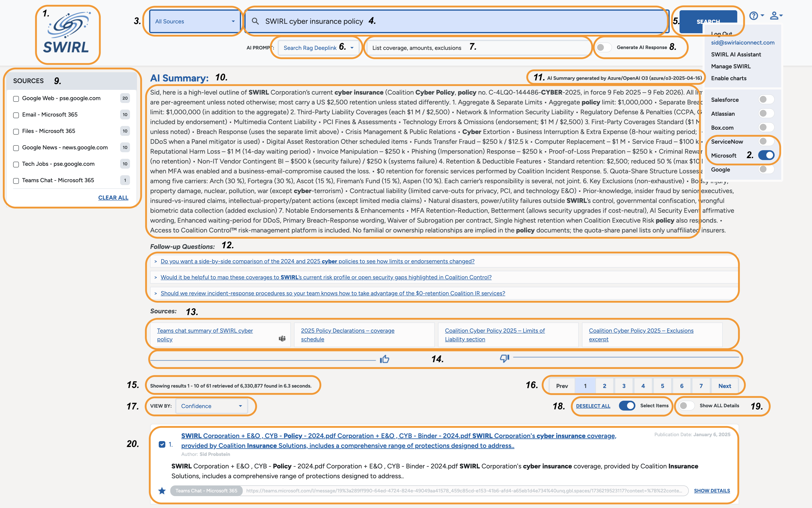Select Log Out from user menu

pos(722,34)
